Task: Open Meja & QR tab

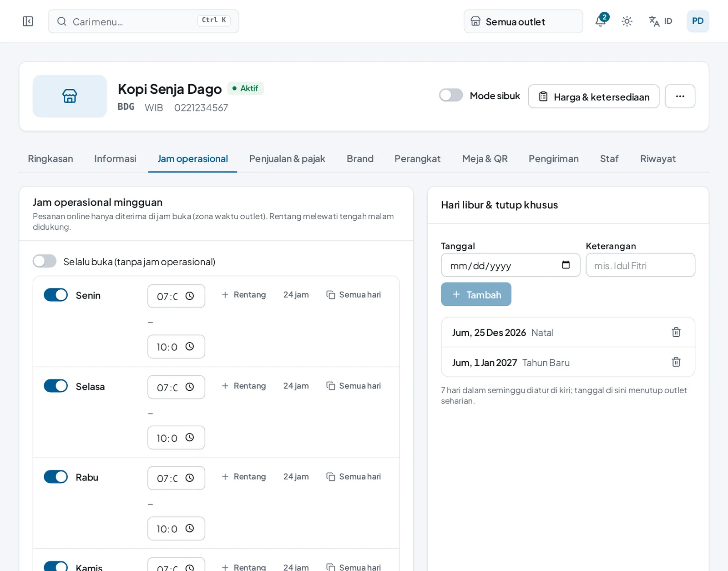Action: [485, 159]
